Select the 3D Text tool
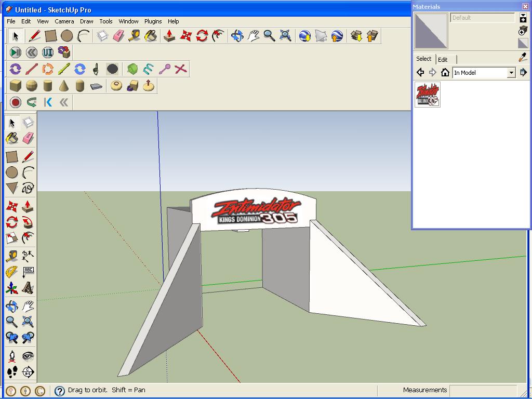Viewport: 532px width, 399px height. [28, 288]
